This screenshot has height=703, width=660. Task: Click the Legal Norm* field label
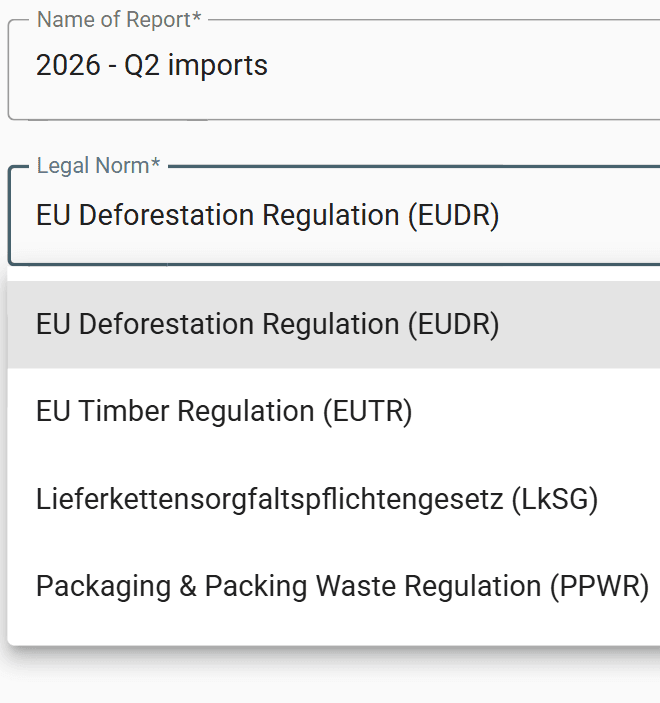click(98, 166)
